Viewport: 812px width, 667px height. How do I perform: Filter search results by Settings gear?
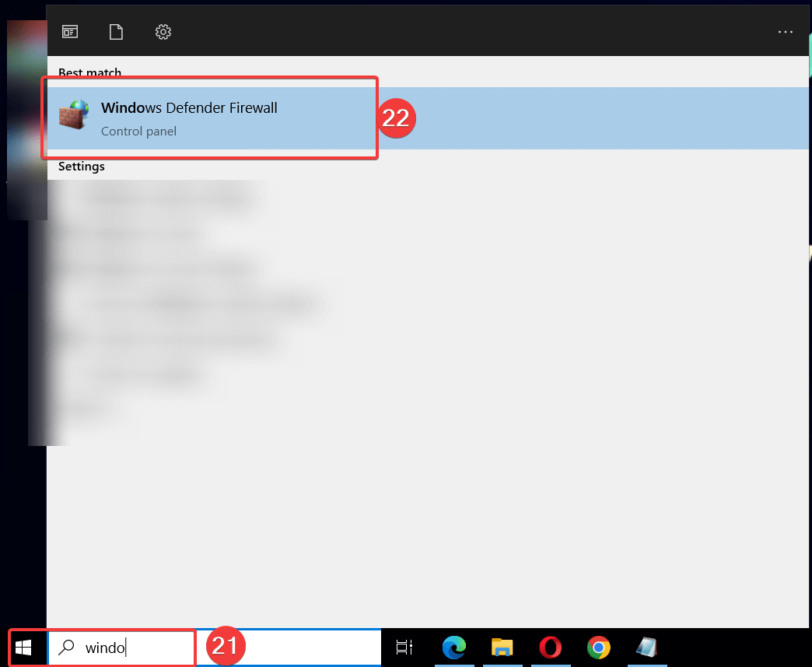[163, 32]
